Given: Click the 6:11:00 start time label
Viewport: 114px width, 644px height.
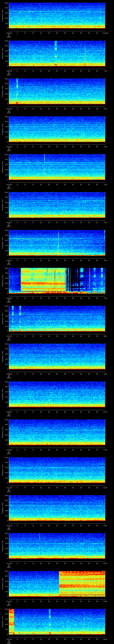Looking at the screenshot, I should 9,487.
